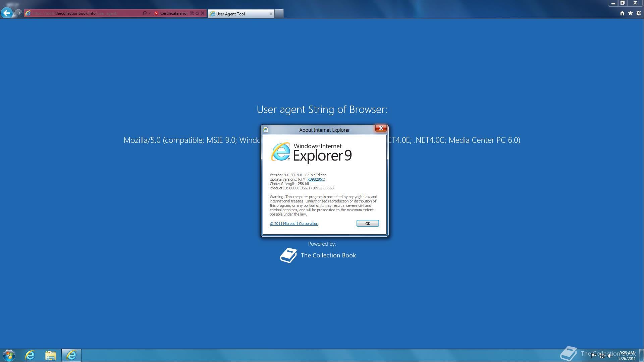Screen dimensions: 644x362
Task: Refresh the page with the address bar icon
Action: pyautogui.click(x=197, y=13)
